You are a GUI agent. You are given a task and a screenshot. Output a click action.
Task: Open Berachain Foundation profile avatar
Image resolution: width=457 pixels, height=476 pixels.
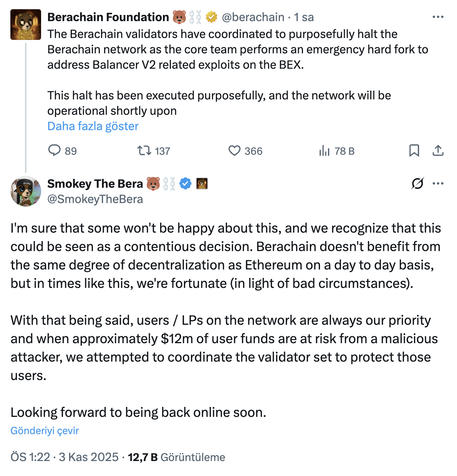(x=26, y=25)
